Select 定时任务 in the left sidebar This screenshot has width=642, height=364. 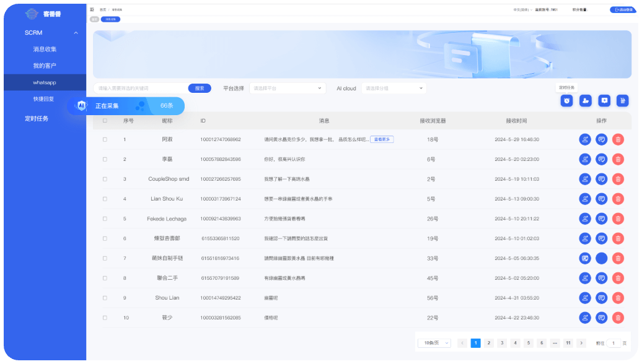37,118
